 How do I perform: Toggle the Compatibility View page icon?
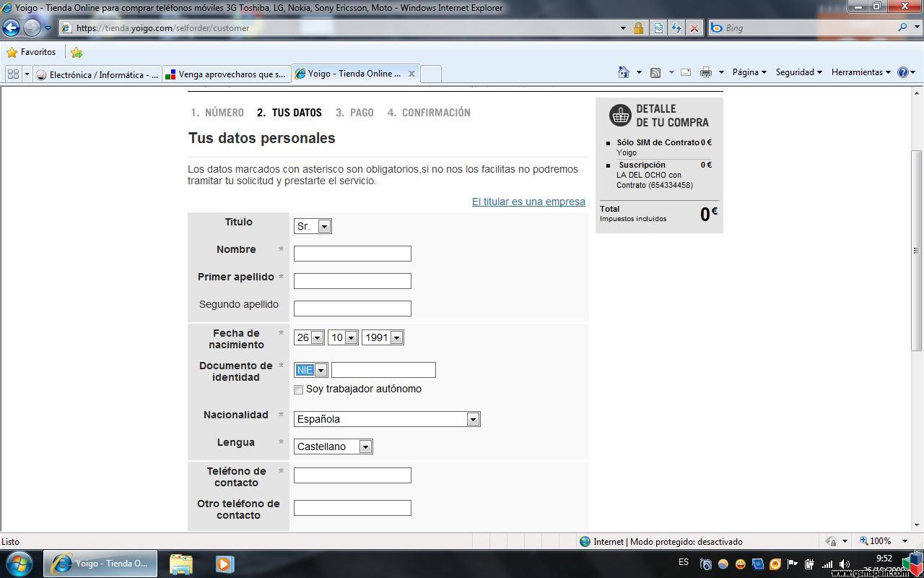658,28
